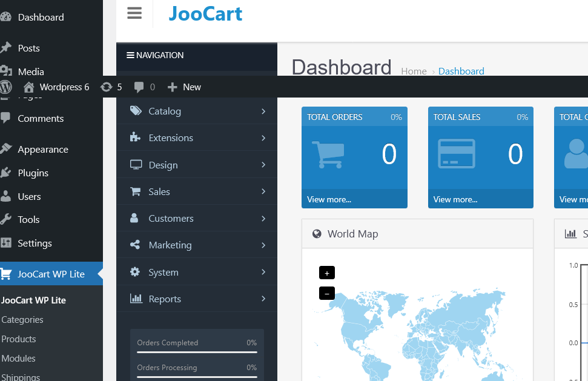Open Products in JooCart submenu
This screenshot has height=381, width=588.
19,339
